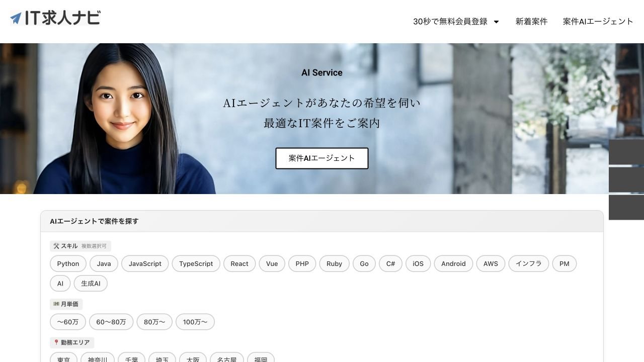Click the 案件AIエージェント button in hero banner
The width and height of the screenshot is (644, 362).
(322, 158)
